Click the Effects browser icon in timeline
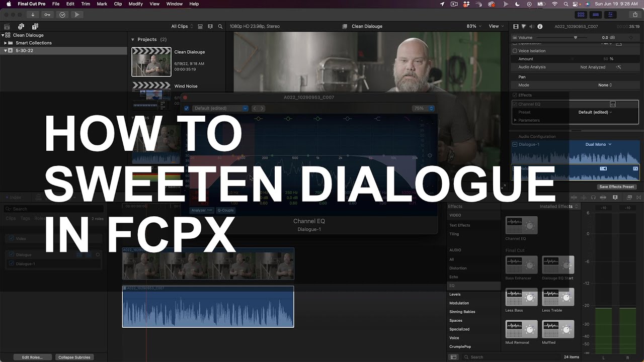 tap(629, 198)
